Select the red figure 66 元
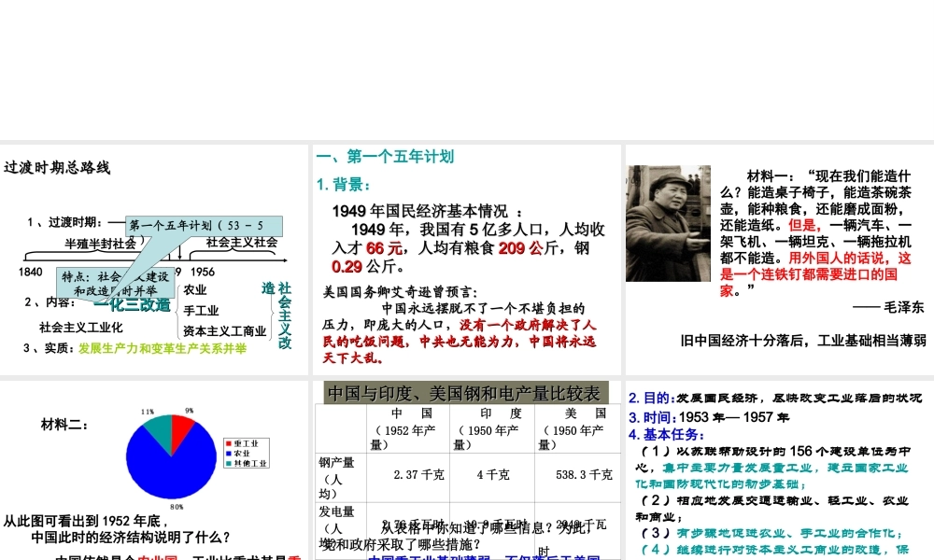Viewport: 934px width, 560px height. [384, 248]
